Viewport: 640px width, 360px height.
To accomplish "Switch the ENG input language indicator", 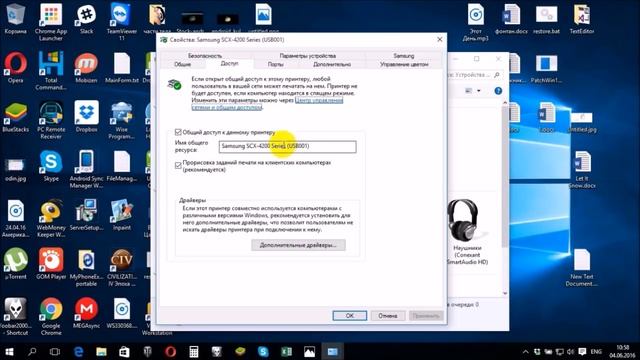I will point(596,351).
